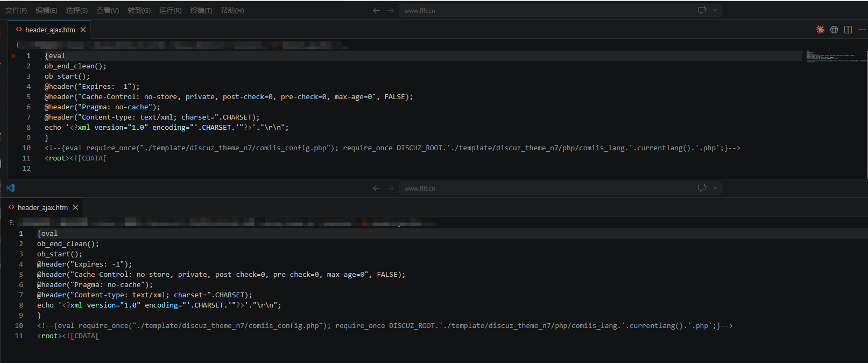Click the VS Code logo in bottom window

click(x=10, y=188)
